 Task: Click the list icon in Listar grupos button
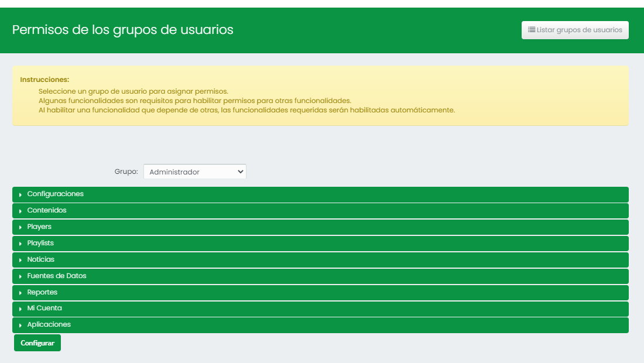[532, 29]
